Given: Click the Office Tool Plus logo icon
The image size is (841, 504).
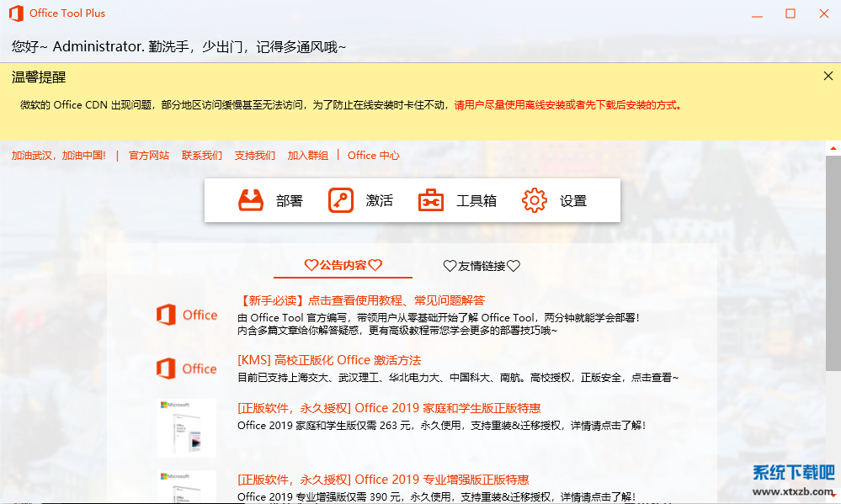Looking at the screenshot, I should pos(16,13).
